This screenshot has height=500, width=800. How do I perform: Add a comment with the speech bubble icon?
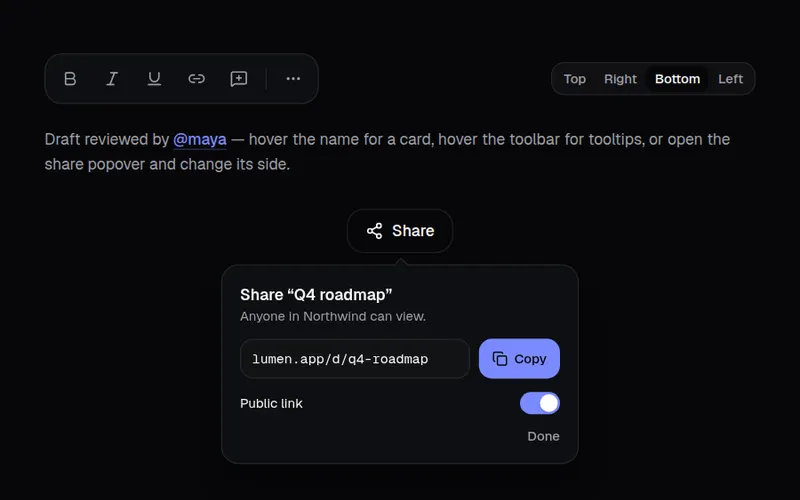[x=239, y=79]
